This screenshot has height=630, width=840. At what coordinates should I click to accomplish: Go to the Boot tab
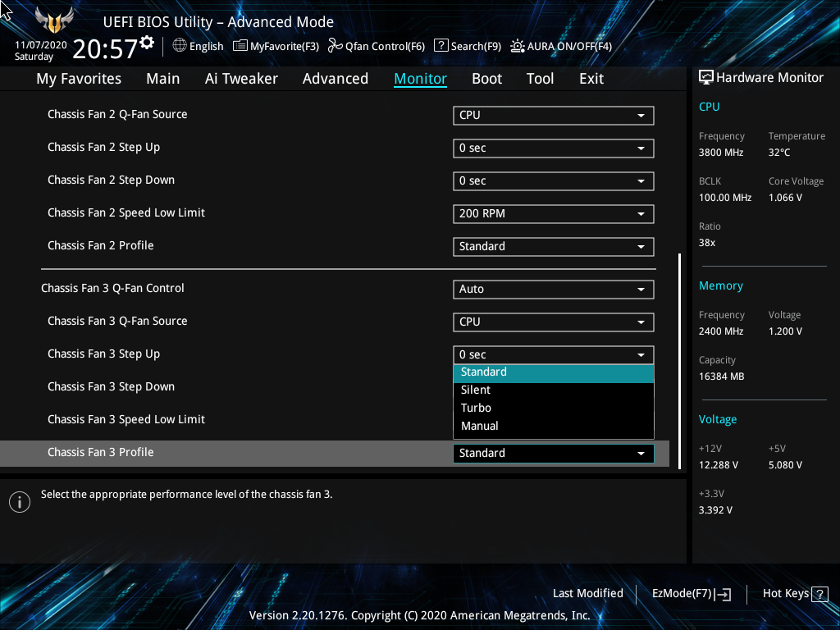[487, 79]
